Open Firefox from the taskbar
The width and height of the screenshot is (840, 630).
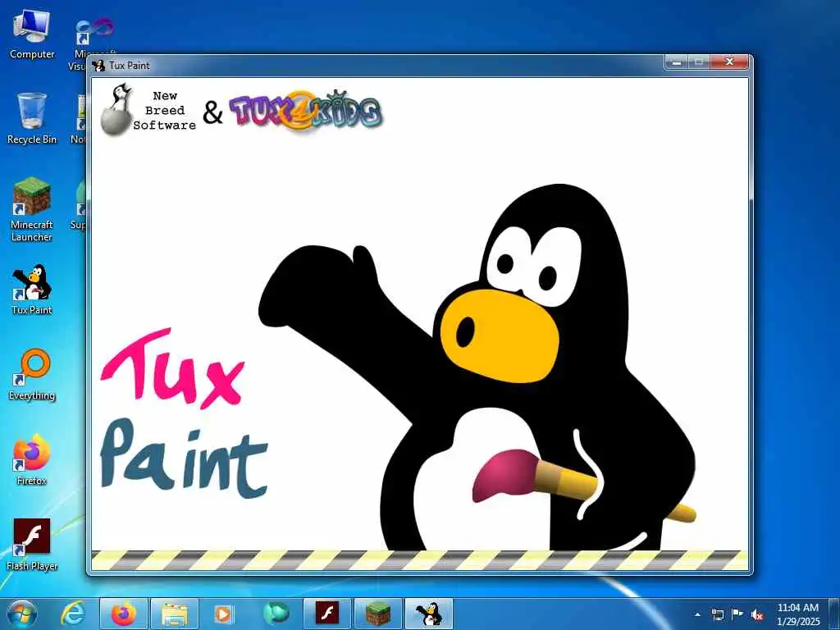tap(124, 614)
